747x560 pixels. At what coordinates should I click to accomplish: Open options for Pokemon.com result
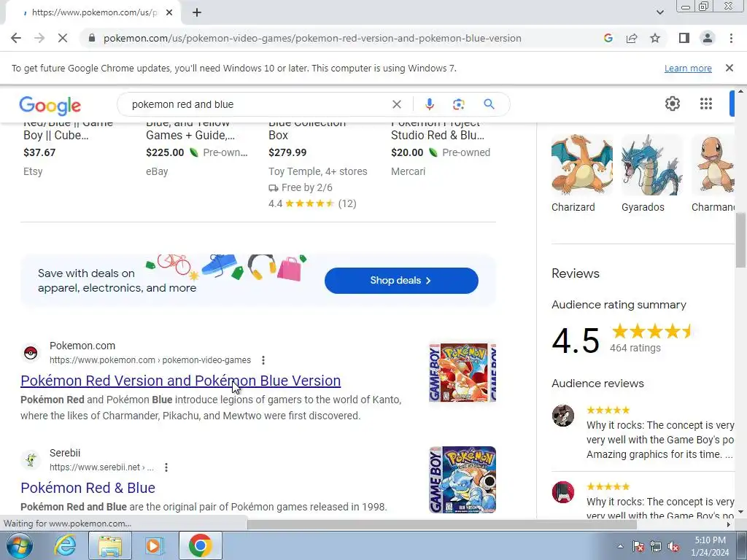point(263,360)
